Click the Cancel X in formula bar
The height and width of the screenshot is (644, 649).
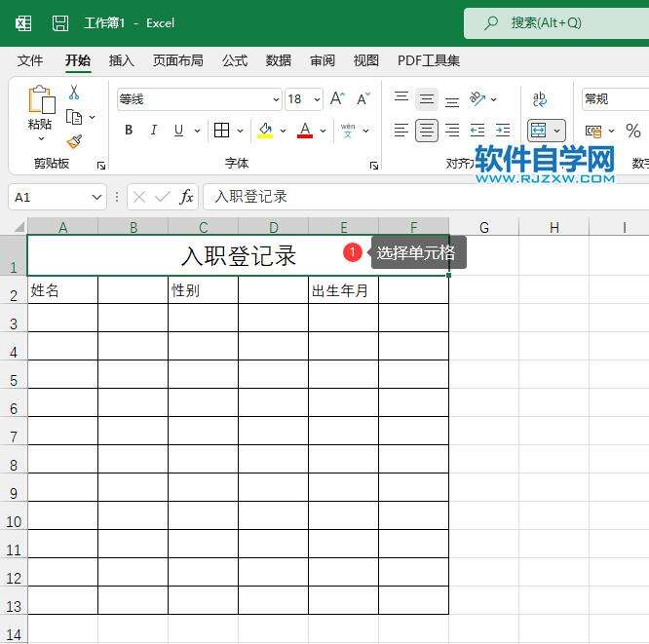[139, 197]
